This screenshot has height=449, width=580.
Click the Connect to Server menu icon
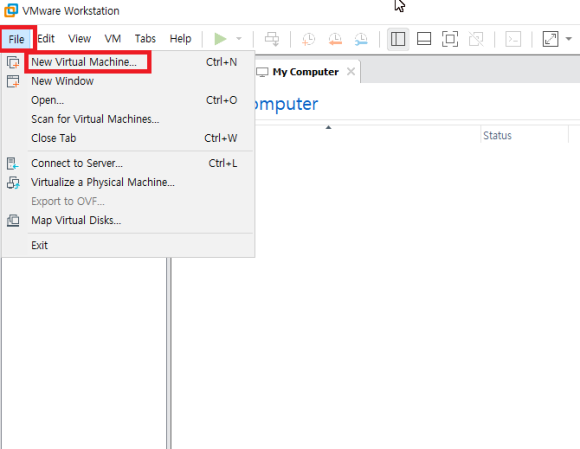click(13, 163)
